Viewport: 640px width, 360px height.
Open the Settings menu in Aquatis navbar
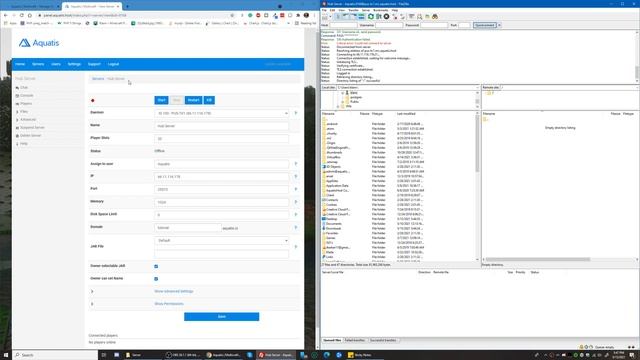pyautogui.click(x=74, y=64)
